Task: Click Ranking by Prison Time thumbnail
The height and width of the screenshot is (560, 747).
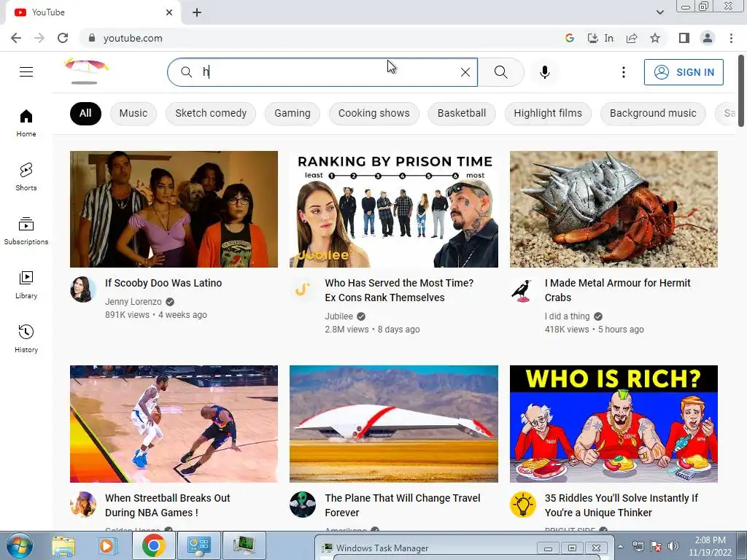Action: [394, 209]
